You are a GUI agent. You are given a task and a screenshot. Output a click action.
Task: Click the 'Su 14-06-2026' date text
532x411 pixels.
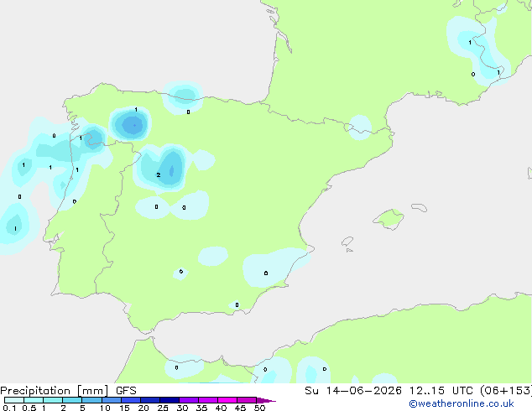[353, 391]
